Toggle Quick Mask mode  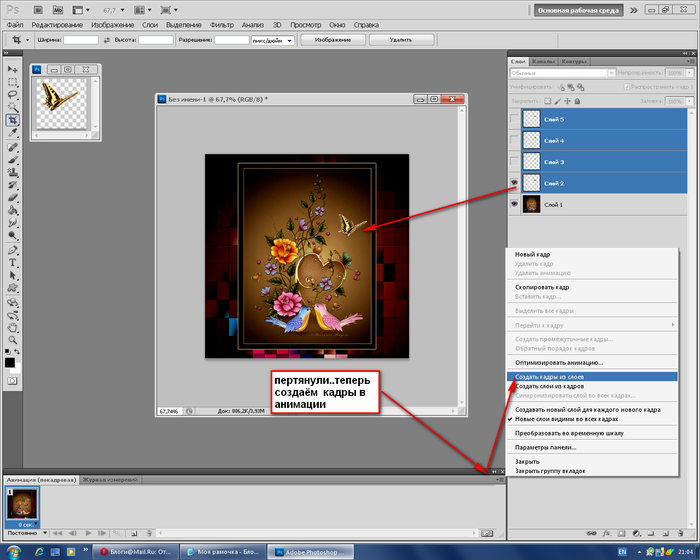point(12,381)
